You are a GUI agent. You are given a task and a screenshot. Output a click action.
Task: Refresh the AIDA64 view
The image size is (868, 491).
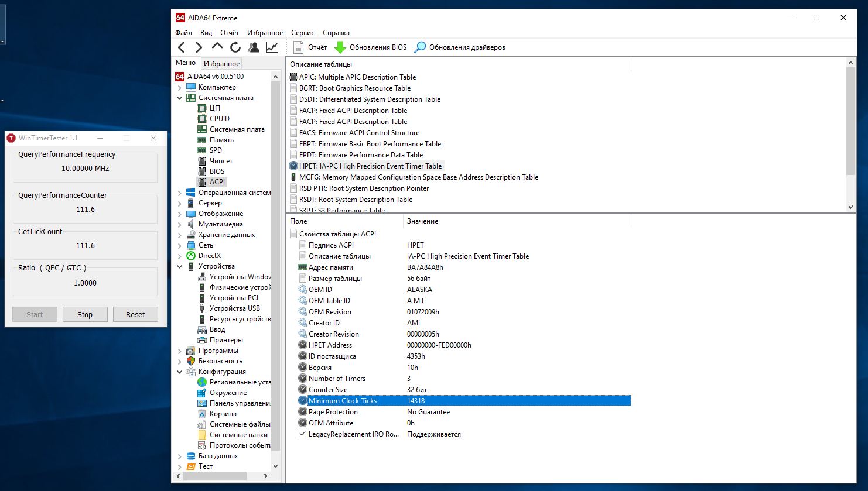tap(235, 47)
